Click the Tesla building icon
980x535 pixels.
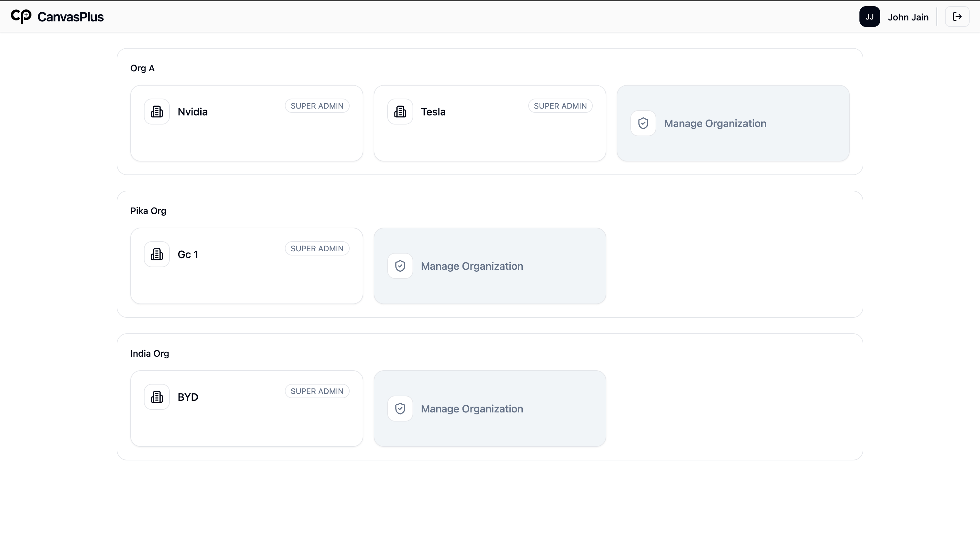pyautogui.click(x=400, y=112)
